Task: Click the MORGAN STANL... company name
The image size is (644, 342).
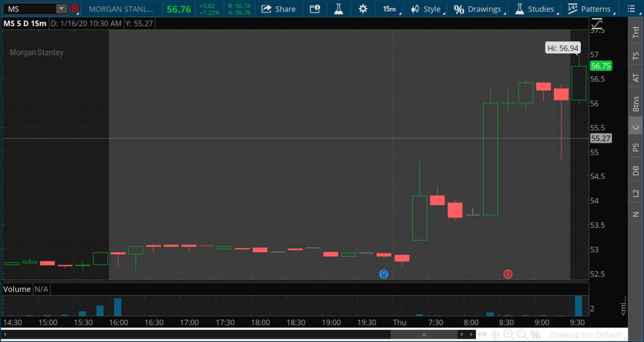Action: [121, 9]
